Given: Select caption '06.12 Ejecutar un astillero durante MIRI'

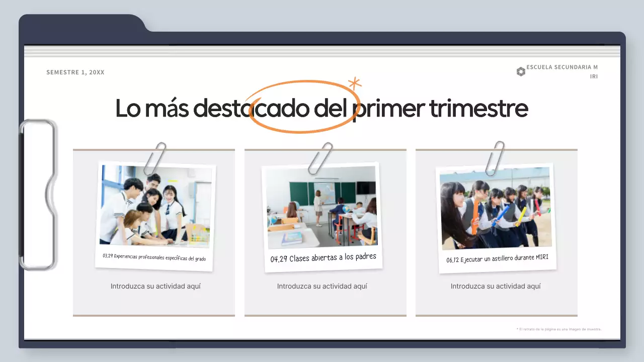Looking at the screenshot, I should tap(497, 258).
